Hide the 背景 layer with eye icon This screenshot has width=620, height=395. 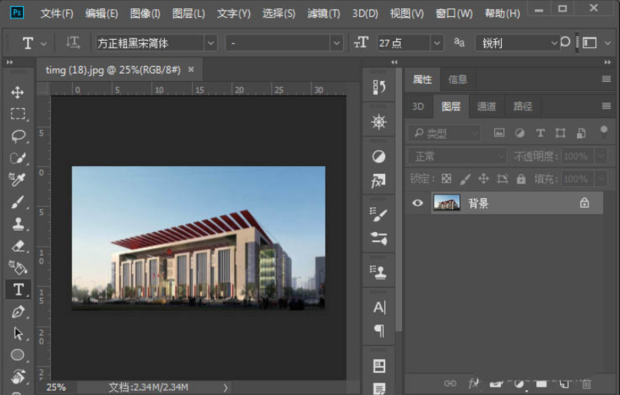pos(418,203)
